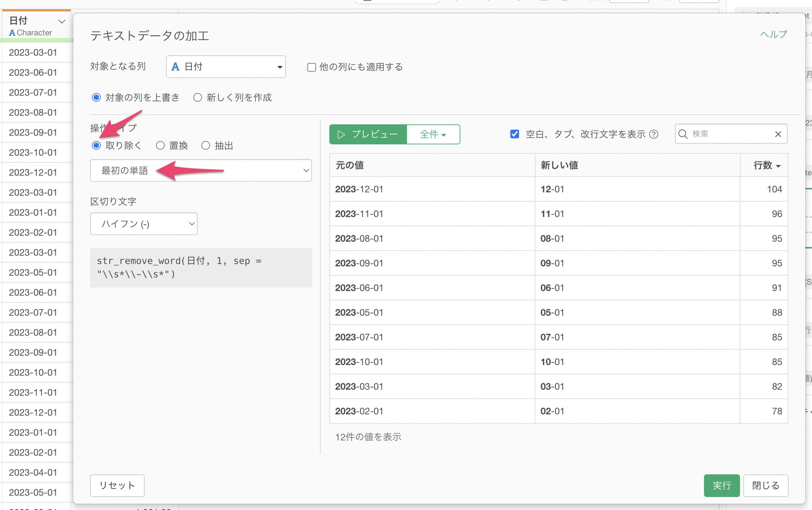Click the 12件の値を表示 status text
Viewport: 812px width, 510px height.
point(368,437)
